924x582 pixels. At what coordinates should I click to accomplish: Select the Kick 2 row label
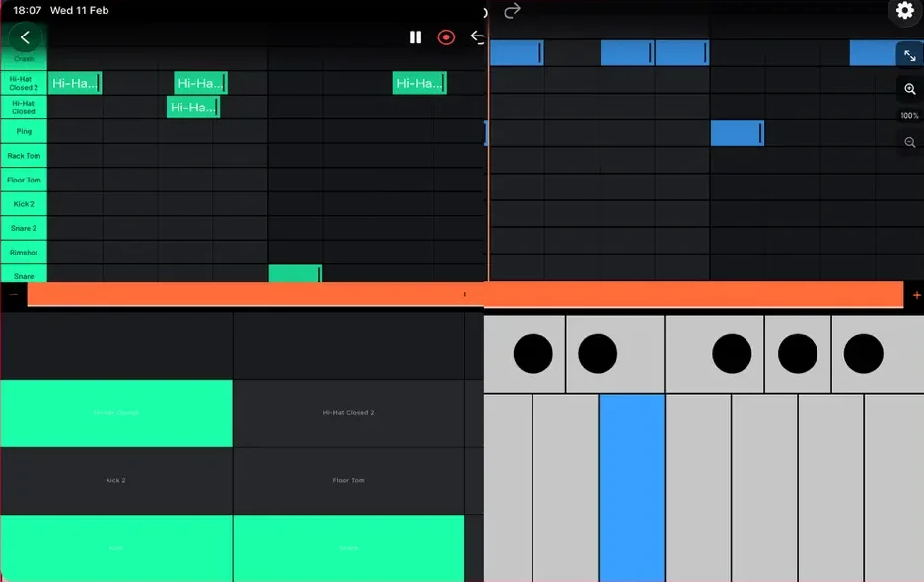[x=24, y=204]
